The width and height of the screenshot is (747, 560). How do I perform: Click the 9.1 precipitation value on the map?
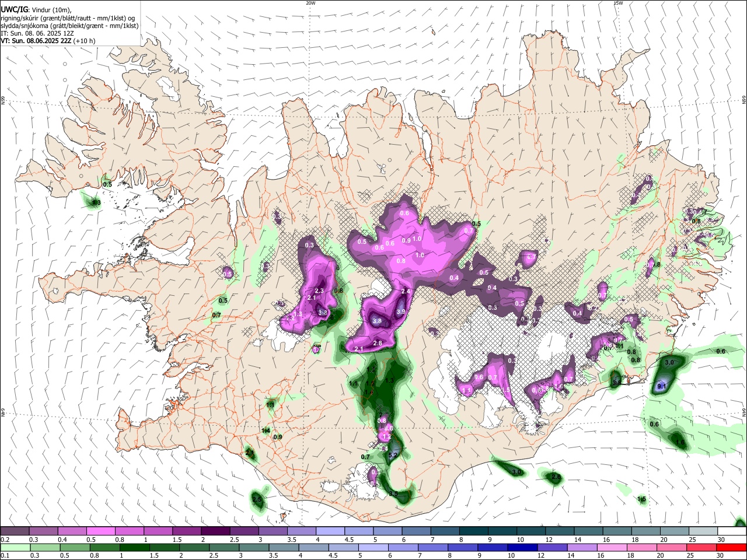(662, 386)
